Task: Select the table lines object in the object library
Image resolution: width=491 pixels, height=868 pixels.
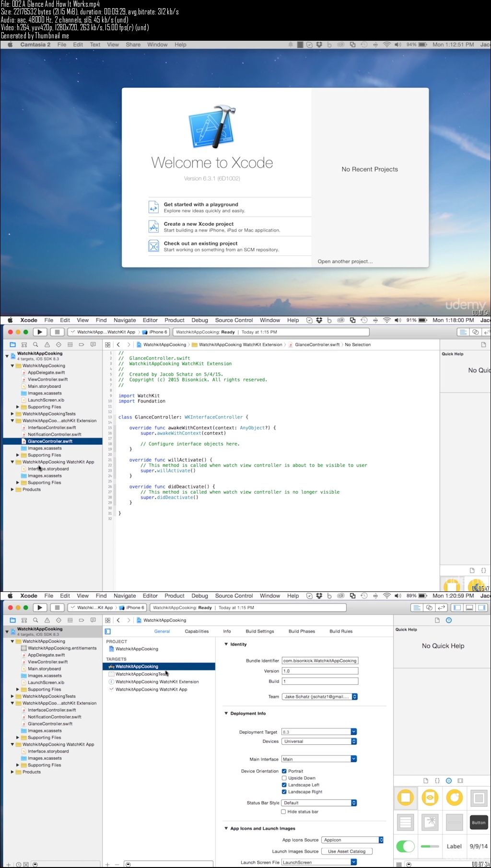Action: pyautogui.click(x=406, y=822)
